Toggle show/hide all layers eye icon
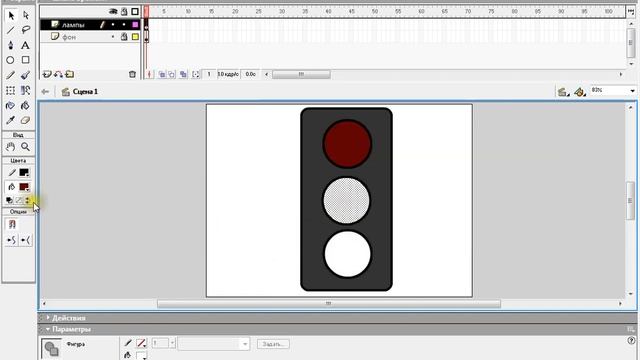This screenshot has width=640, height=360. pos(113,12)
